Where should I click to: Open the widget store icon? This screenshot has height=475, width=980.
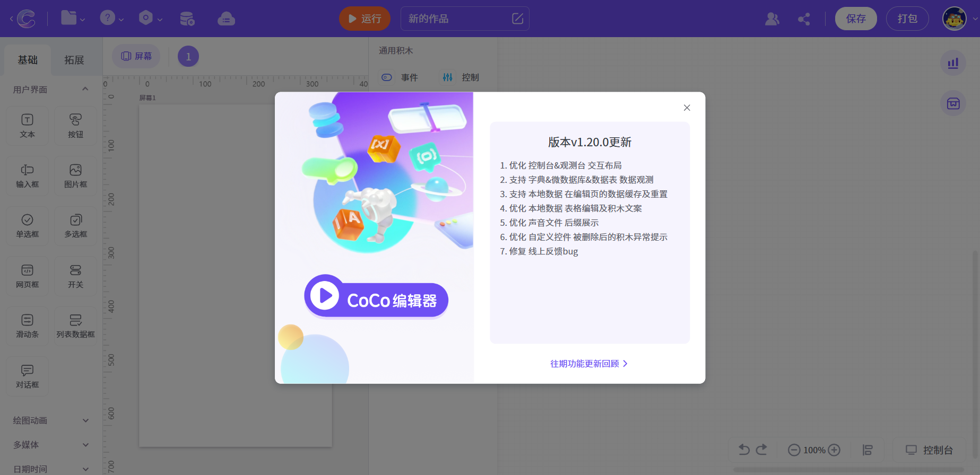[x=953, y=103]
